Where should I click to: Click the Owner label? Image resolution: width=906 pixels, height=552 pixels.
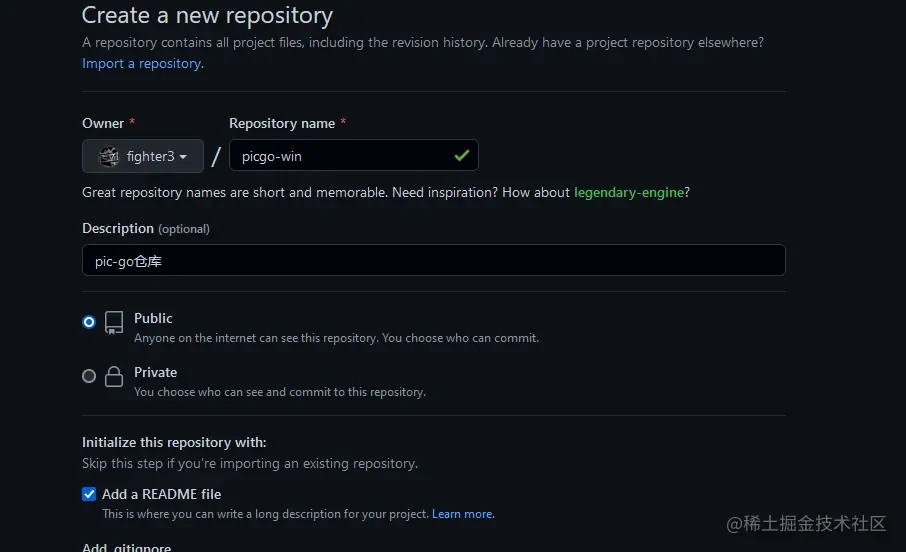103,123
